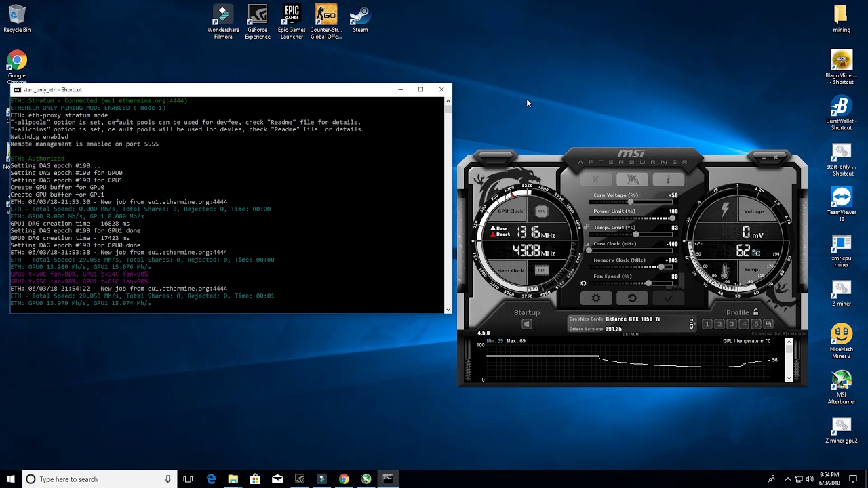
Task: Open MSI Afterburner settings gear button
Action: (x=596, y=298)
